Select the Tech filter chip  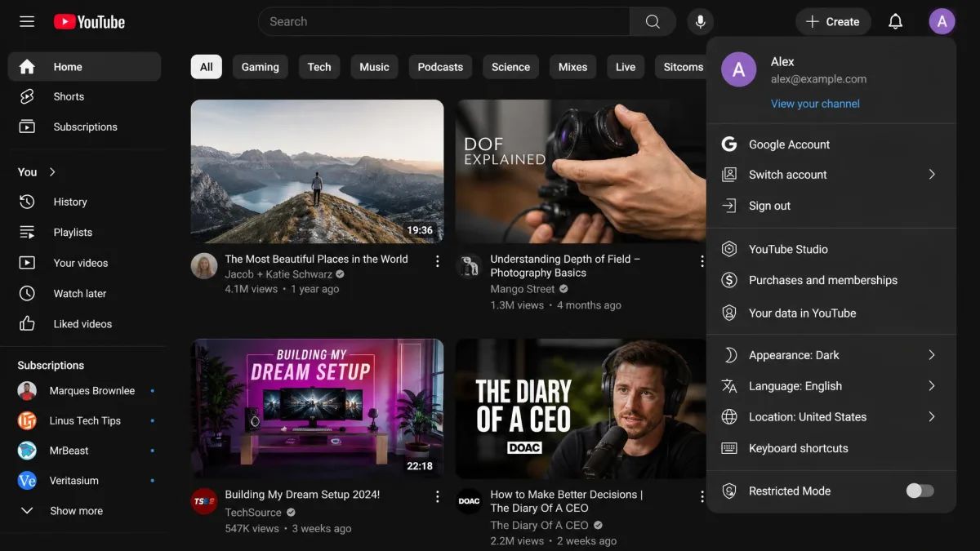tap(319, 67)
